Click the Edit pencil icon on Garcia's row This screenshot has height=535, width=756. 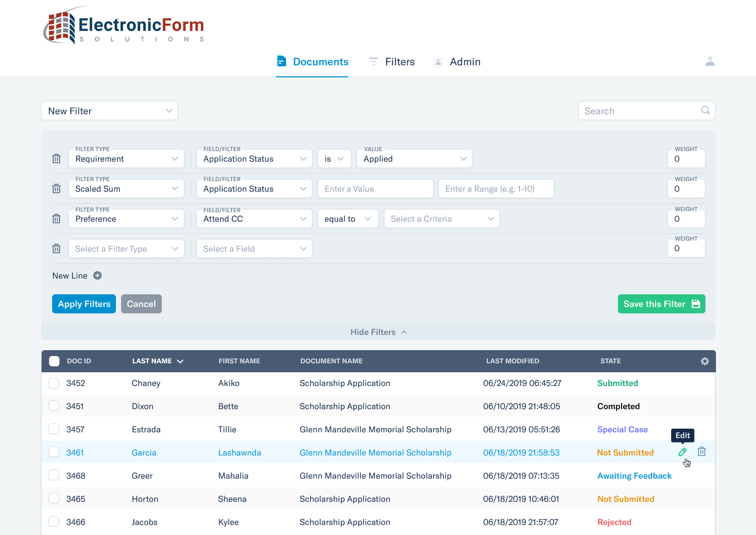click(682, 451)
